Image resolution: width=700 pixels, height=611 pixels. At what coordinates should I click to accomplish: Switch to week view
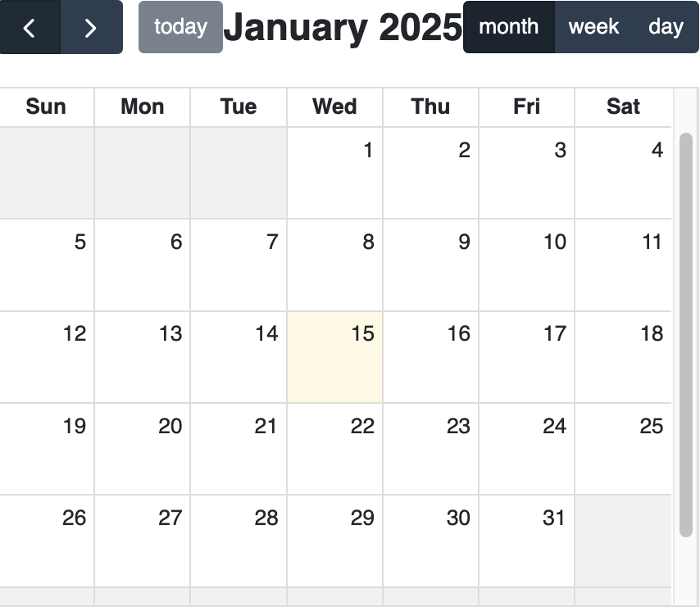click(593, 27)
